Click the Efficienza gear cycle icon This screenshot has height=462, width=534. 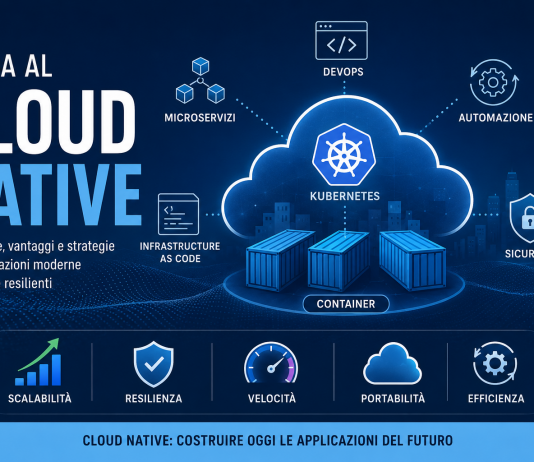pos(495,363)
